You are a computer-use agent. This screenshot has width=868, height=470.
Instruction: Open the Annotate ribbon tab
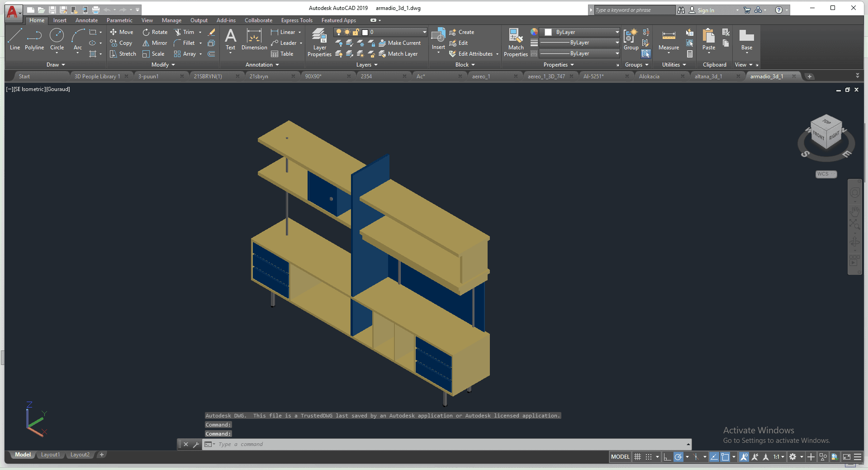86,20
